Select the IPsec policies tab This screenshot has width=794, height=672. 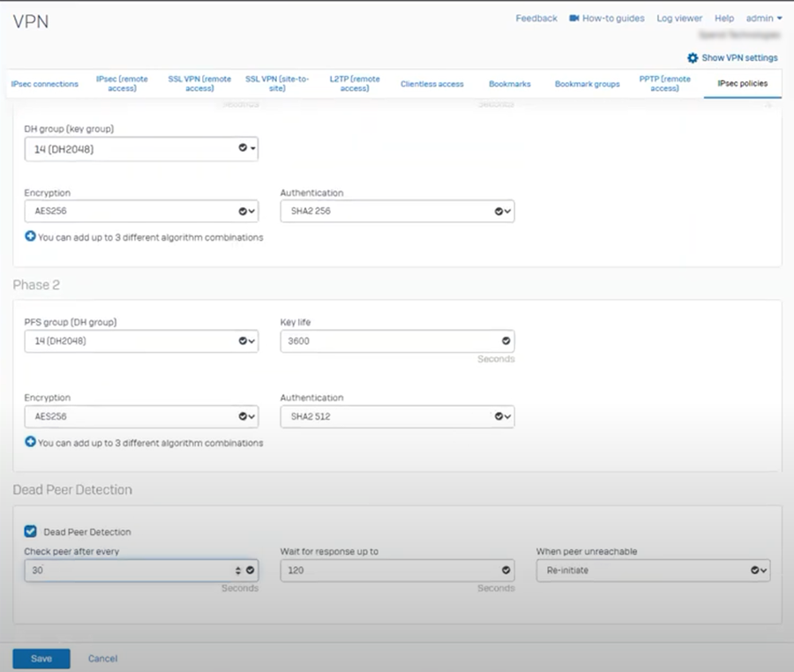click(742, 84)
